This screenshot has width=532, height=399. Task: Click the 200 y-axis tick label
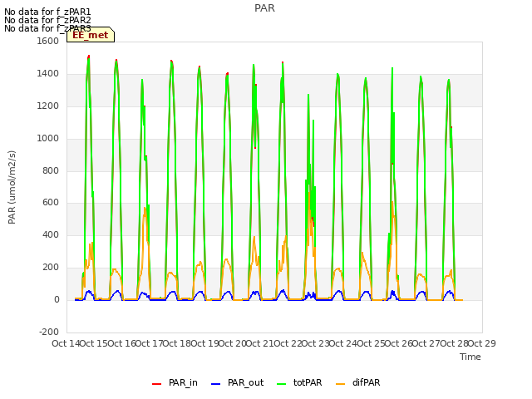coord(51,268)
